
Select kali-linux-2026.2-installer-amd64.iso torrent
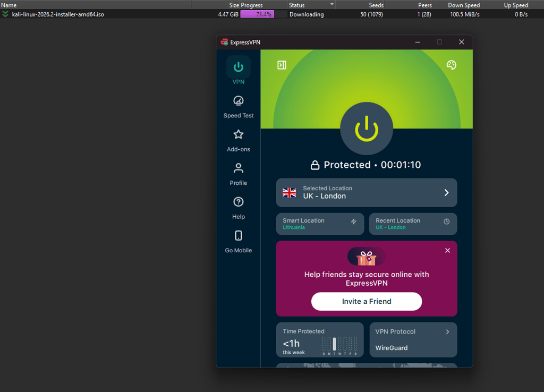coord(58,14)
